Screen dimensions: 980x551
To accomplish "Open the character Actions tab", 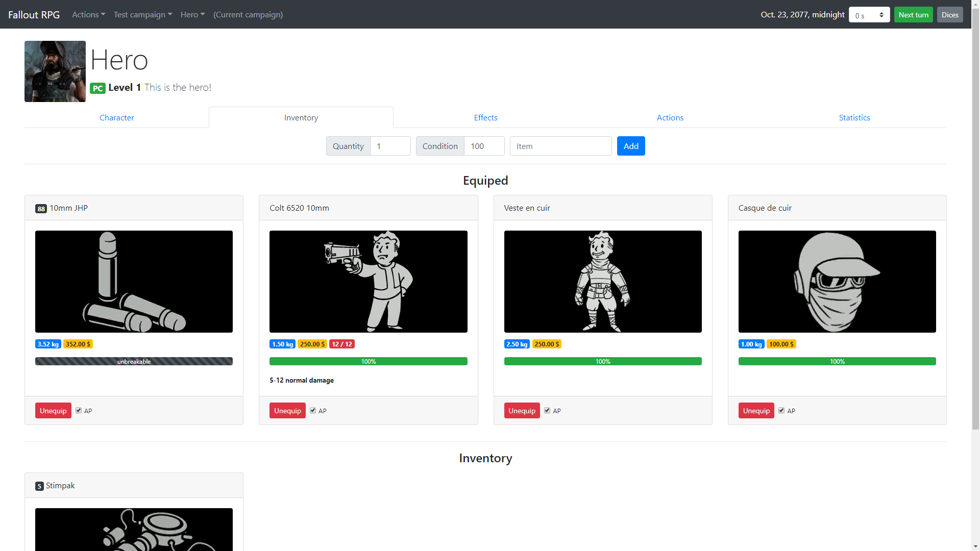I will tap(670, 117).
